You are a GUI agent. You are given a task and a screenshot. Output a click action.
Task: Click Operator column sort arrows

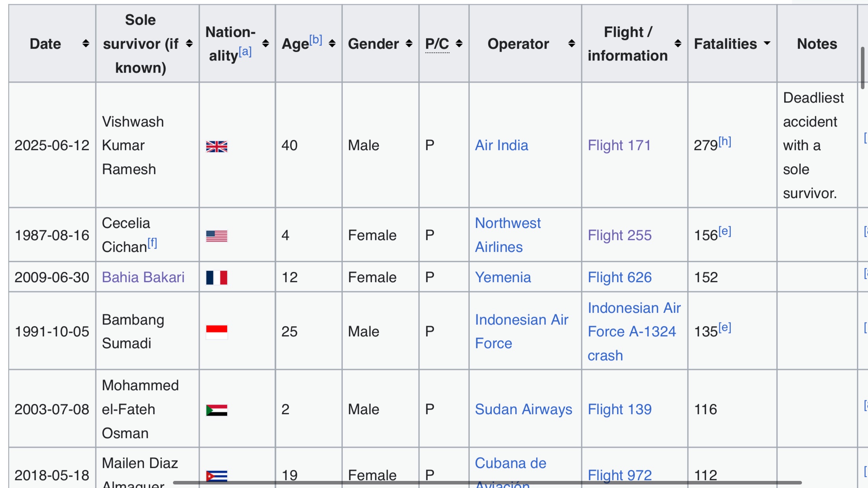[x=572, y=44]
